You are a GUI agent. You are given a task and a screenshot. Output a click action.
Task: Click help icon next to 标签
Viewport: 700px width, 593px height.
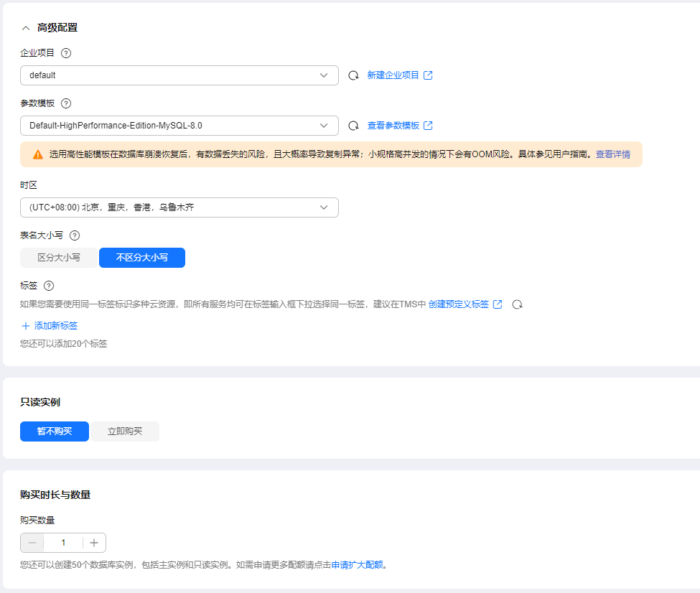coord(49,286)
